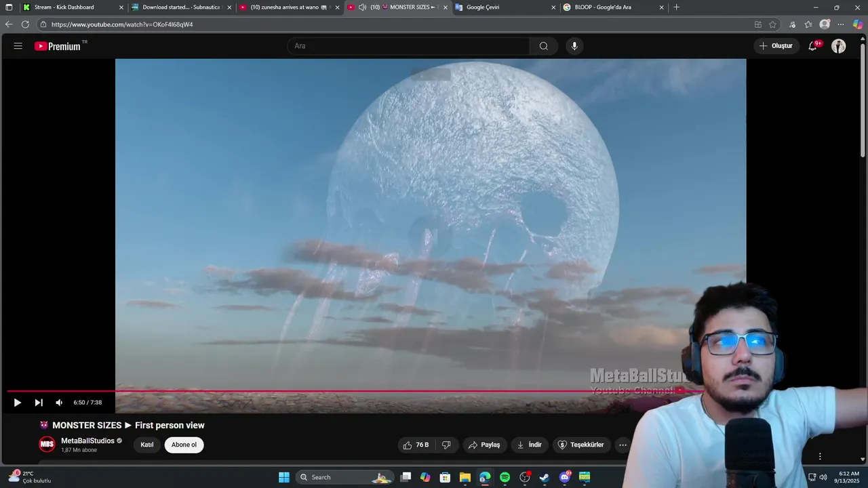The height and width of the screenshot is (488, 868).
Task: Send thanks via Teşekkürler button
Action: (580, 445)
